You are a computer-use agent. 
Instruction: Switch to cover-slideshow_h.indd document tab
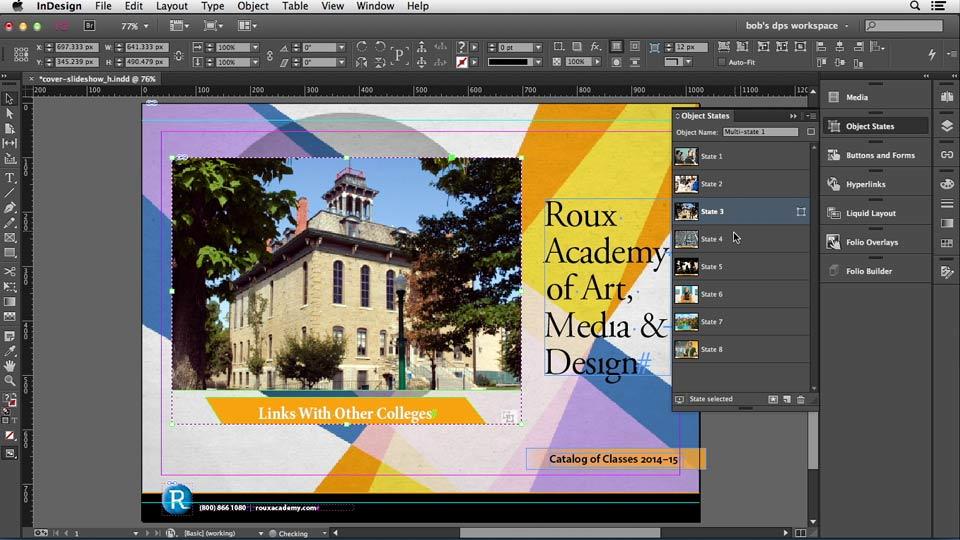(x=97, y=79)
